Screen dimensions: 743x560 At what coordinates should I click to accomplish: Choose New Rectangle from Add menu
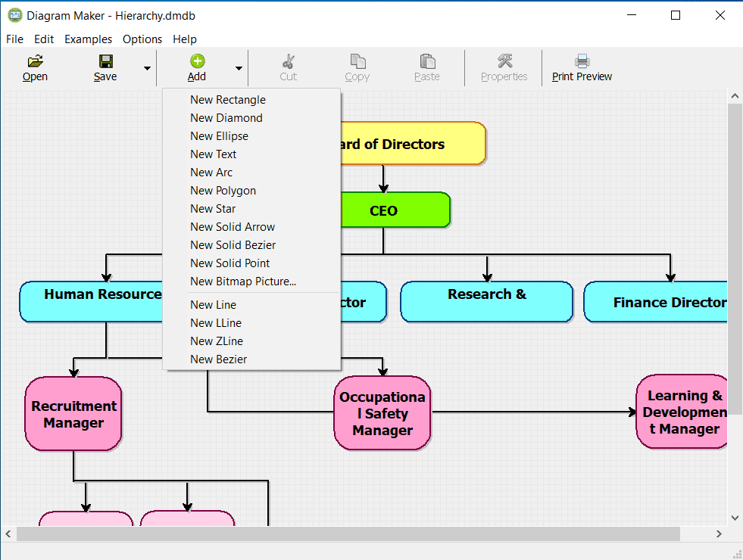(251, 100)
